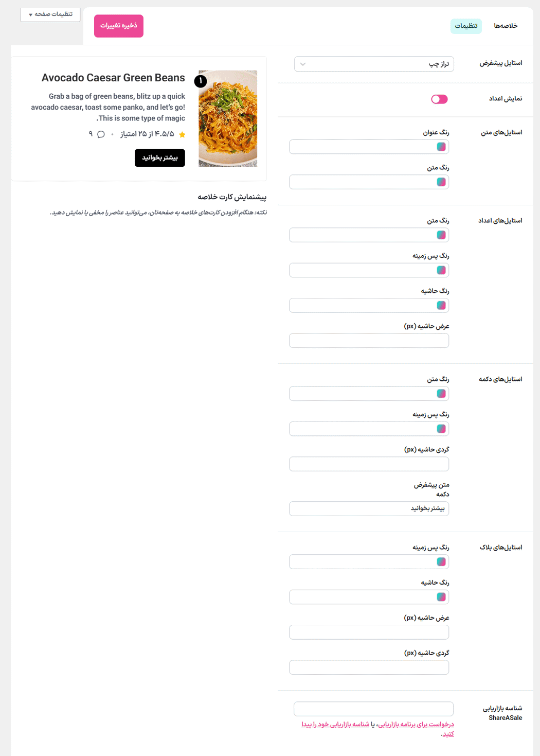This screenshot has height=756, width=540.
Task: Open text color swatch under استایل‌های متن
Action: pyautogui.click(x=441, y=182)
